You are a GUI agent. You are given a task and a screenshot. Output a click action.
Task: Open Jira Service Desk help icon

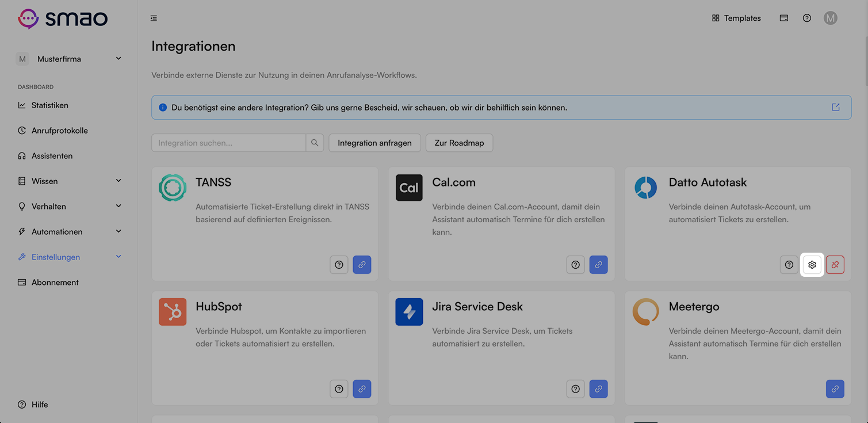pyautogui.click(x=575, y=389)
